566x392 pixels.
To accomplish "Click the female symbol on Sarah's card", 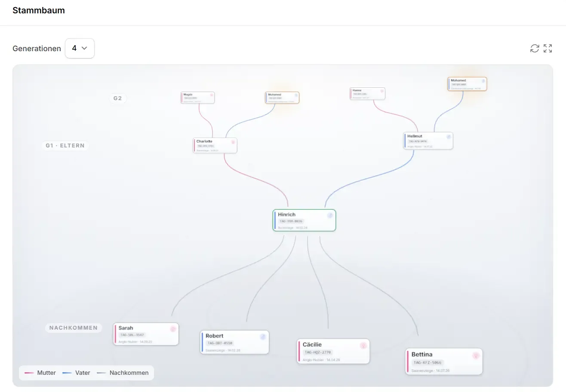I will [173, 329].
